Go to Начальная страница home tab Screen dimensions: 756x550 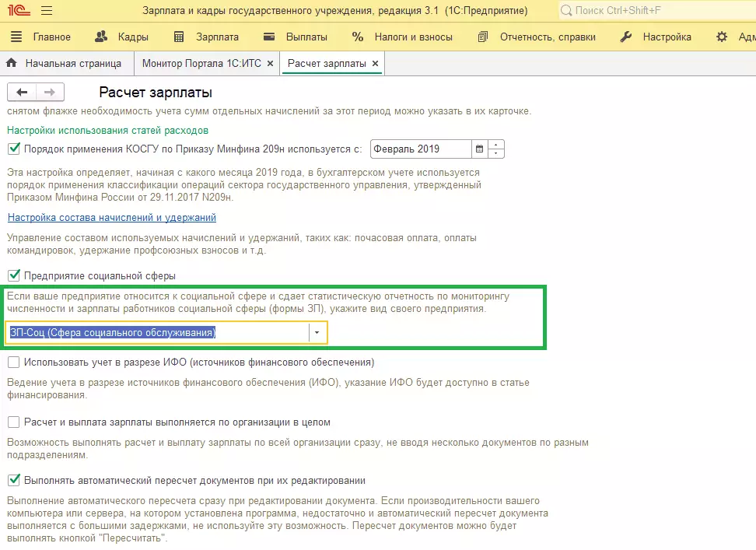pyautogui.click(x=65, y=64)
